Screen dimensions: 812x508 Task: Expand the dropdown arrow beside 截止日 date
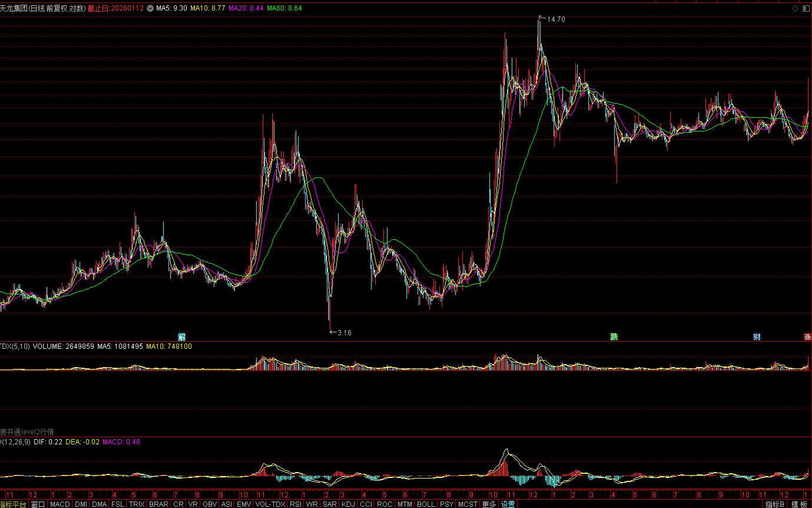(150, 8)
